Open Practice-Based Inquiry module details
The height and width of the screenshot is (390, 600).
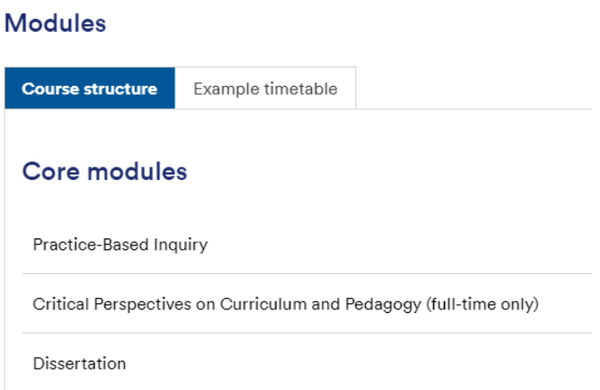(120, 245)
